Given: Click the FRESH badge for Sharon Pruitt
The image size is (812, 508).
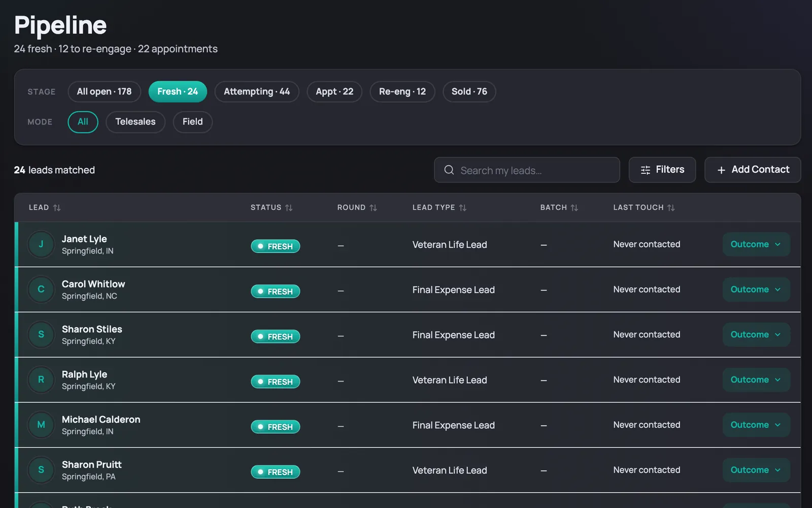Looking at the screenshot, I should point(276,472).
